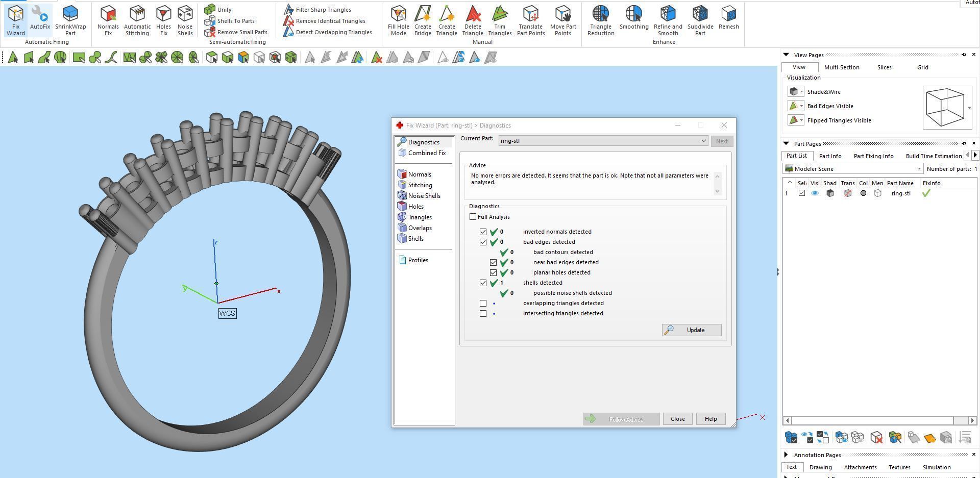The width and height of the screenshot is (980, 478).
Task: Select the Holes Fix tool
Action: coord(163,20)
